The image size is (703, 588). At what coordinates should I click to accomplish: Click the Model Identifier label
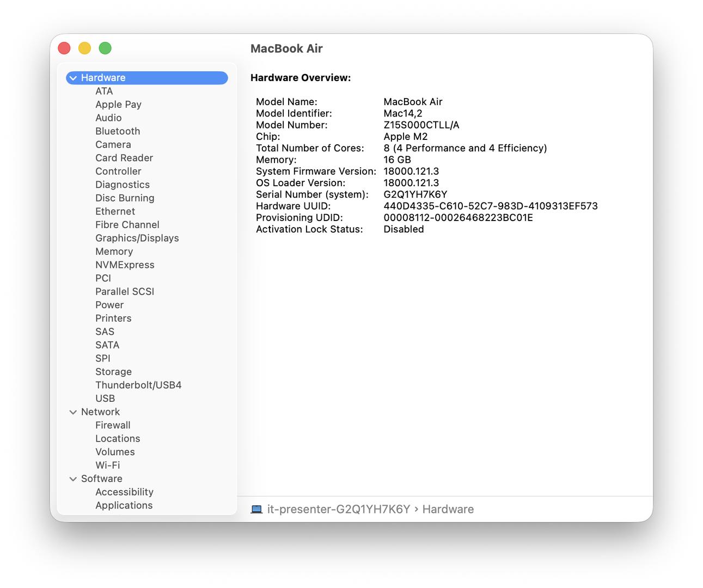click(294, 113)
